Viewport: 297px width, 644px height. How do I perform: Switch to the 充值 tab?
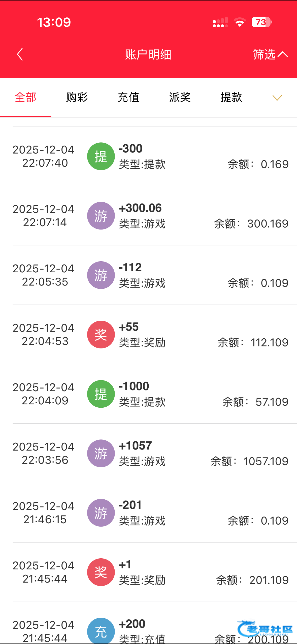[x=128, y=98]
